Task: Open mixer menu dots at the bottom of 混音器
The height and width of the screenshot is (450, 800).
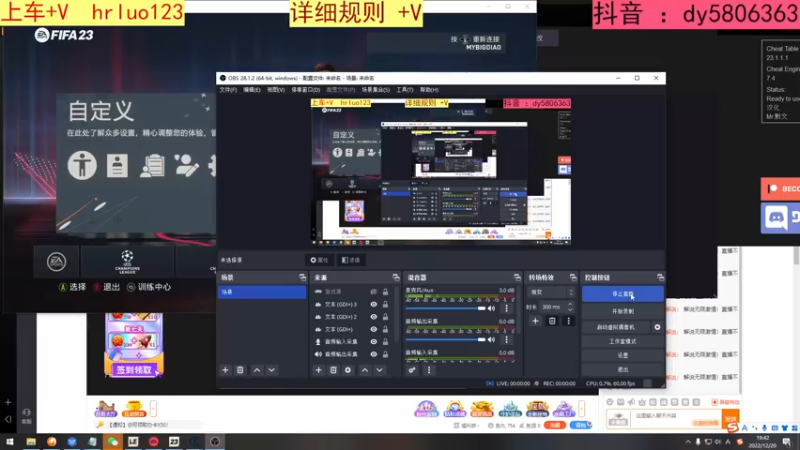Action: pyautogui.click(x=429, y=370)
